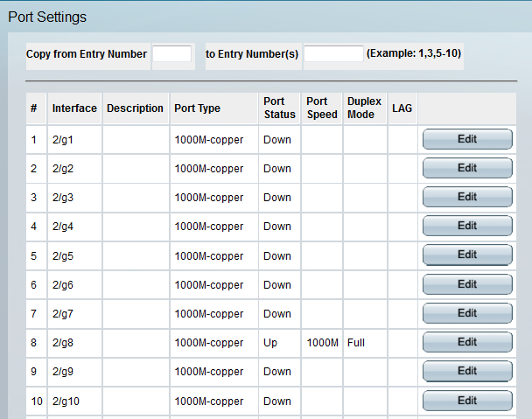Click the to Entry Number(s) field
The height and width of the screenshot is (419, 532).
(x=333, y=54)
